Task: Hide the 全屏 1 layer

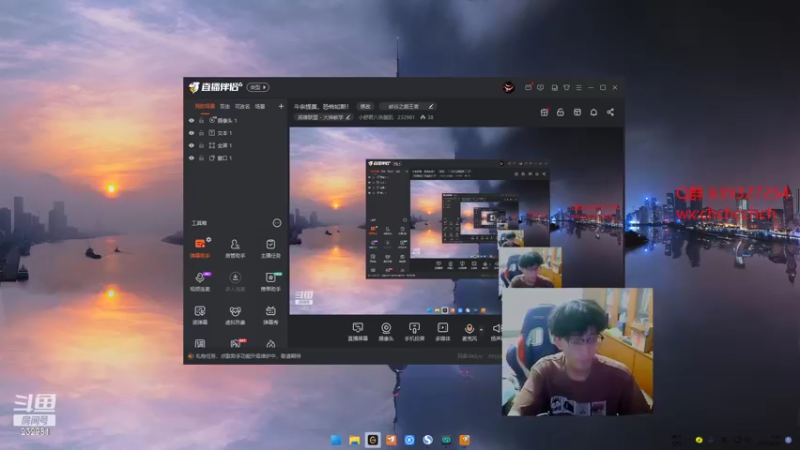Action: [191, 145]
